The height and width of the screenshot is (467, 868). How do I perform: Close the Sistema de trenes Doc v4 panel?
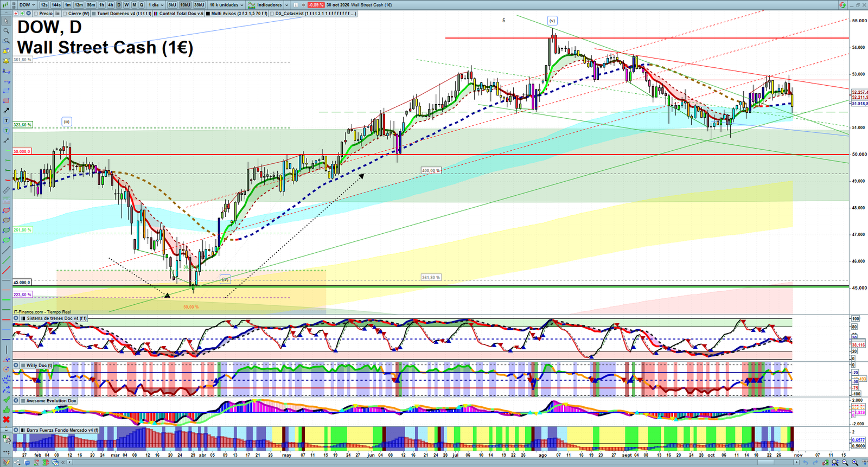click(x=16, y=318)
